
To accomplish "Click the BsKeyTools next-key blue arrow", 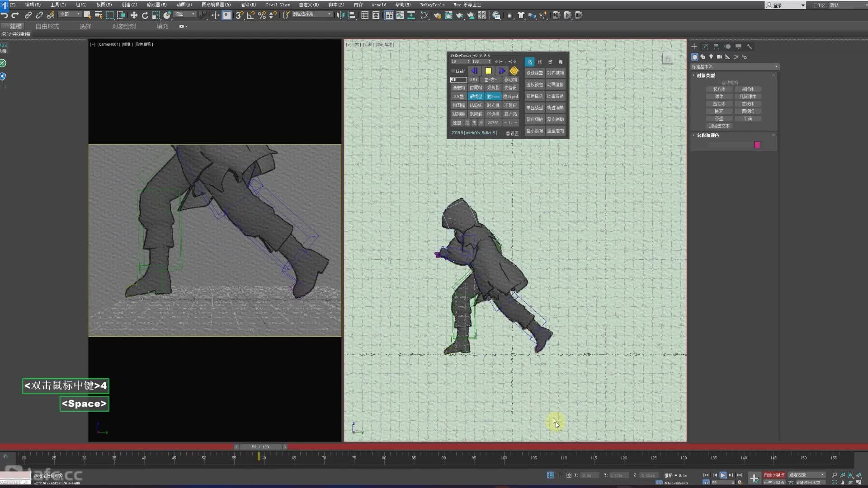I will pos(501,71).
